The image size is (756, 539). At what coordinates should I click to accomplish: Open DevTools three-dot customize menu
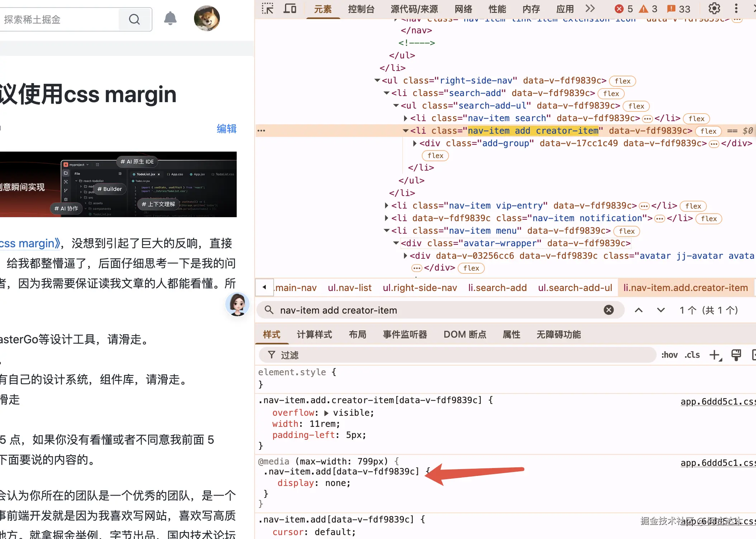736,8
